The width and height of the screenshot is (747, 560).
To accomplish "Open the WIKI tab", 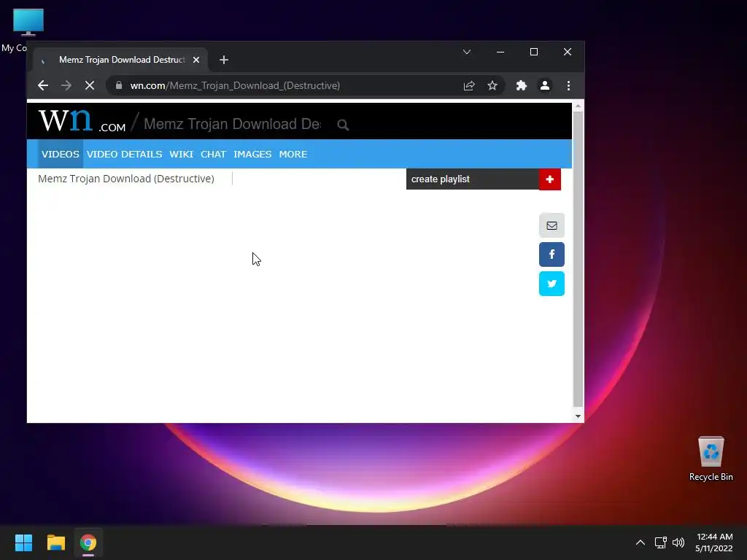I will 182,155.
